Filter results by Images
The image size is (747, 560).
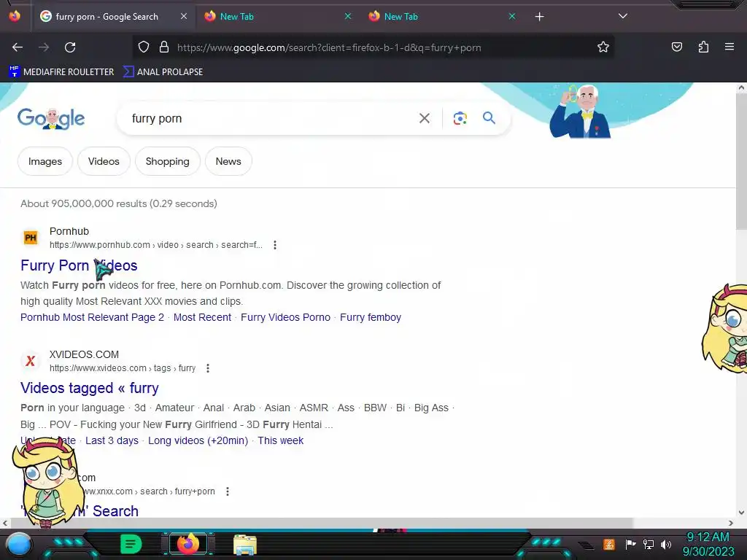click(x=44, y=161)
